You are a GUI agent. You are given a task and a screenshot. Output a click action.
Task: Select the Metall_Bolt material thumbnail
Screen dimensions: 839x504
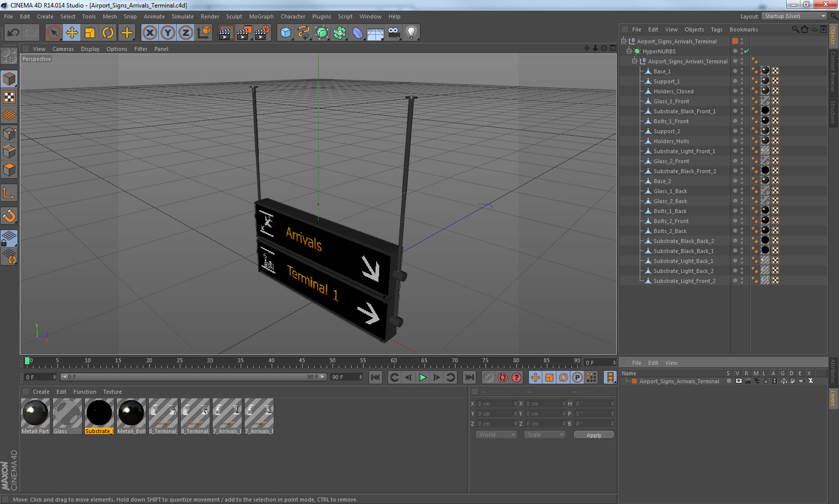pos(131,416)
